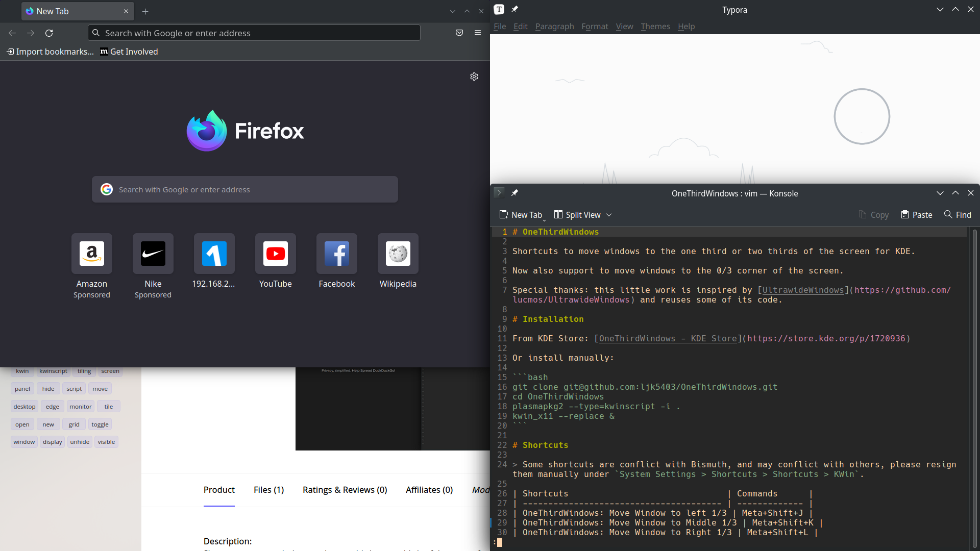Image resolution: width=980 pixels, height=551 pixels.
Task: Click the Google icon in the search box
Action: (x=107, y=189)
